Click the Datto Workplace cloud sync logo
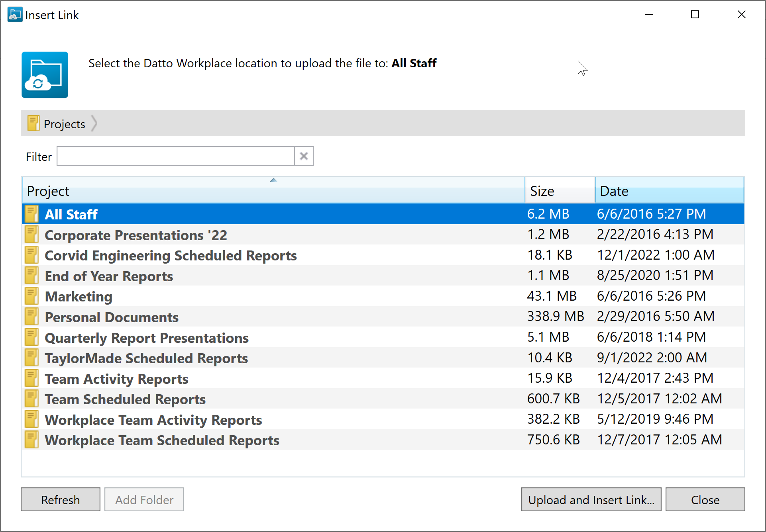 pyautogui.click(x=45, y=75)
